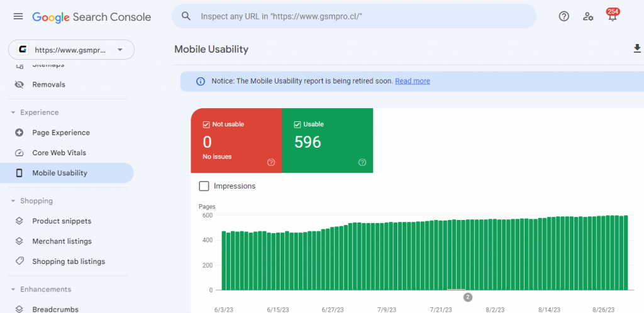Open notifications bell with 254 badge
This screenshot has height=313, width=644.
click(x=613, y=16)
